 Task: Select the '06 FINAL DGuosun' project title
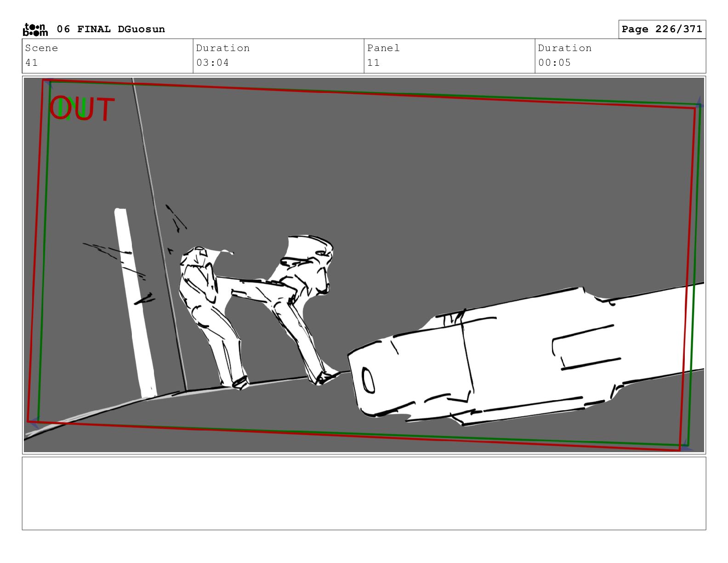(x=110, y=29)
